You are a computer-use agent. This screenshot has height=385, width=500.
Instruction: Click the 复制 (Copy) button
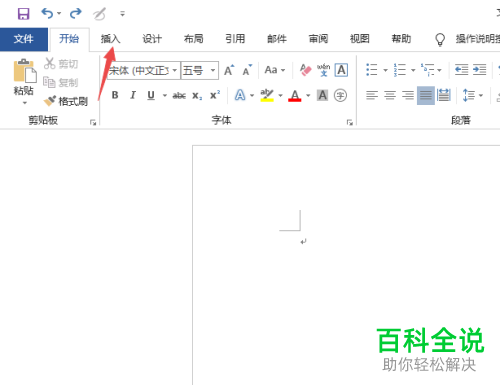coord(61,82)
